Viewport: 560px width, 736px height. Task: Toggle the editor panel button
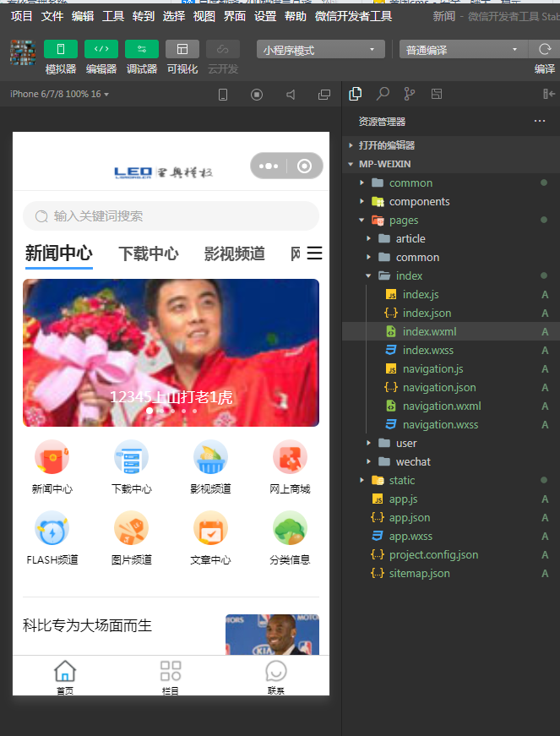(x=101, y=49)
